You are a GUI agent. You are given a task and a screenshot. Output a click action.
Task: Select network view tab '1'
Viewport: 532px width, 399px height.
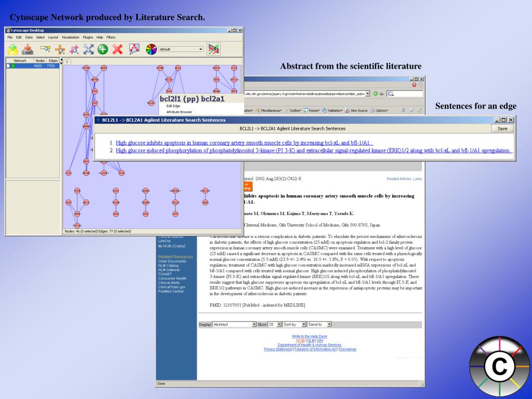click(x=67, y=61)
